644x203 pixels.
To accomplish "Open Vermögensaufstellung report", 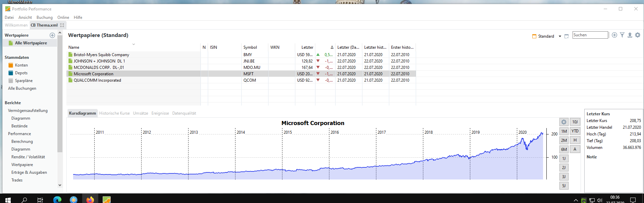I will pos(28,111).
